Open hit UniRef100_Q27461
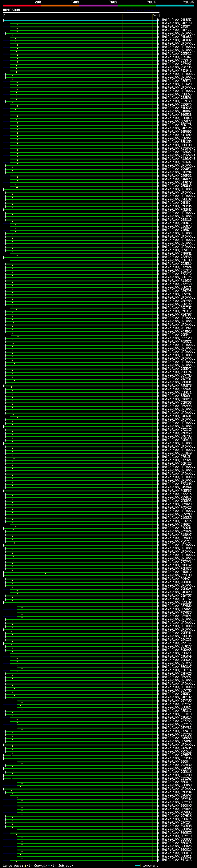Viewport: 197px width, 868px height. [x=177, y=64]
